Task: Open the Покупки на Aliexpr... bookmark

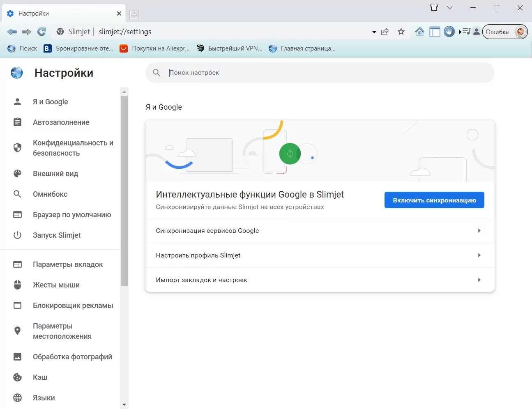Action: click(155, 48)
